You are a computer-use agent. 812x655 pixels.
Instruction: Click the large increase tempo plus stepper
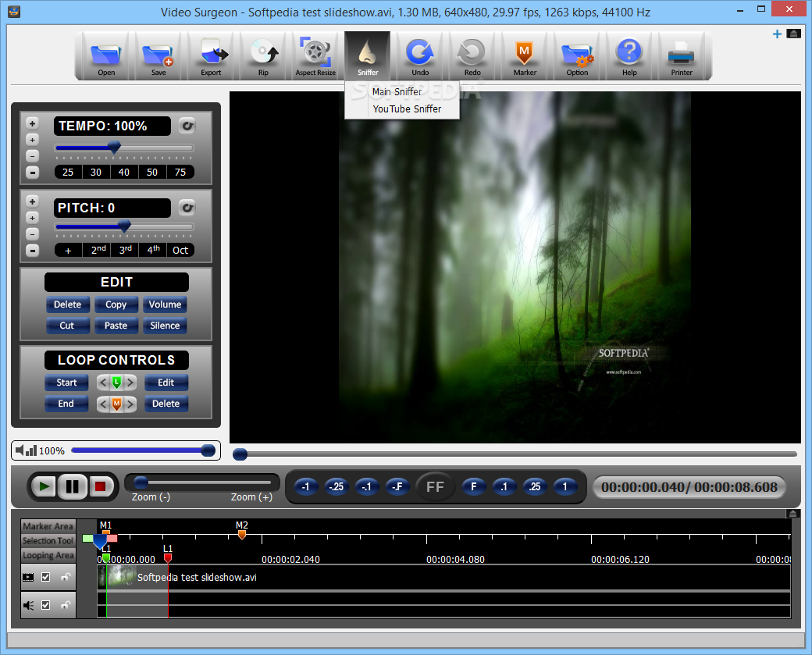(x=32, y=123)
